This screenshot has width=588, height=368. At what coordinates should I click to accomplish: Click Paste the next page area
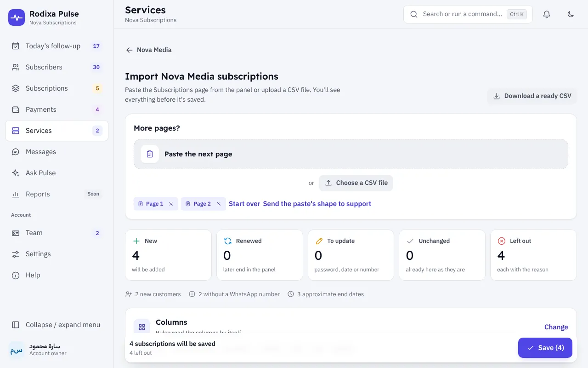(351, 154)
